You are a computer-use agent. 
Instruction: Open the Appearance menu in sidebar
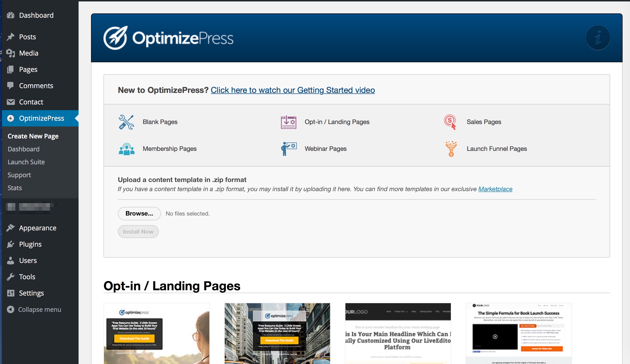38,228
